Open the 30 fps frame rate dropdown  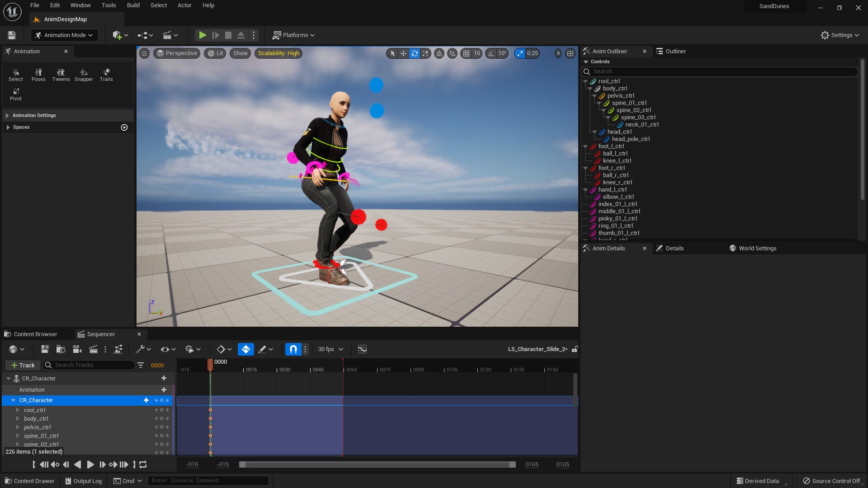[x=330, y=349]
